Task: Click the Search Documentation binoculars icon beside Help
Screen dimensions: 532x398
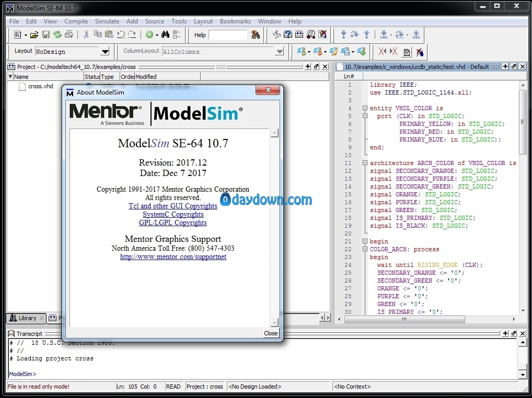Action: (x=255, y=34)
